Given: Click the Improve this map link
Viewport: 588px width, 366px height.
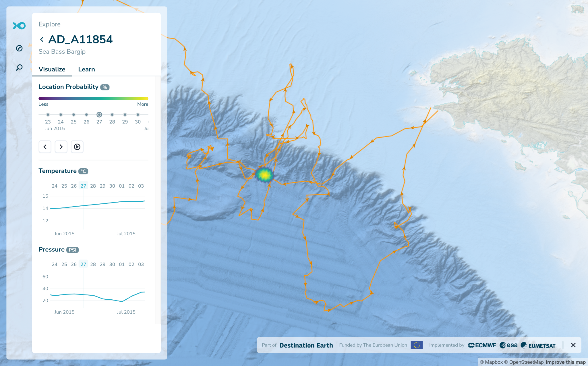Looking at the screenshot, I should coord(565,362).
